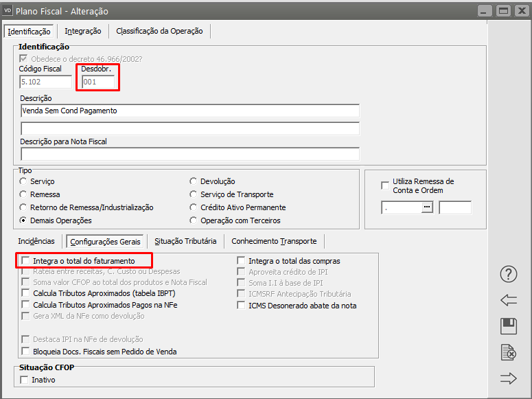Click the Código Fiscal field 5.102

pos(45,82)
